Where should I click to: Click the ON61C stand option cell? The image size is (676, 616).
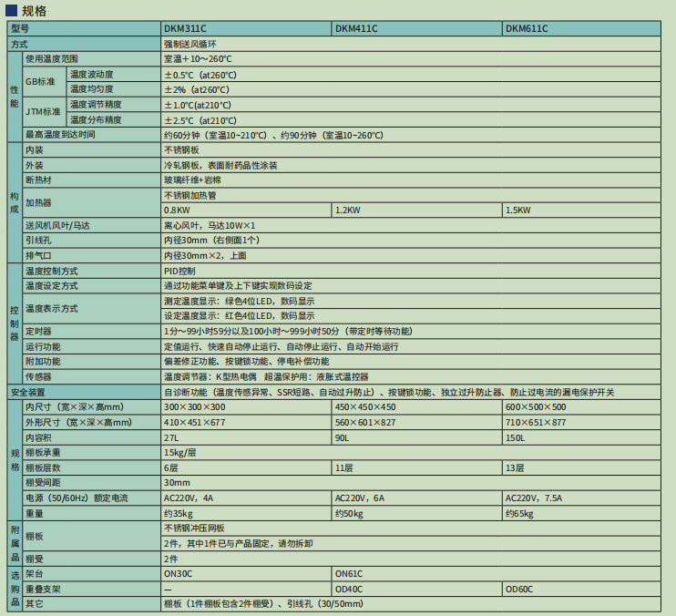point(496,574)
